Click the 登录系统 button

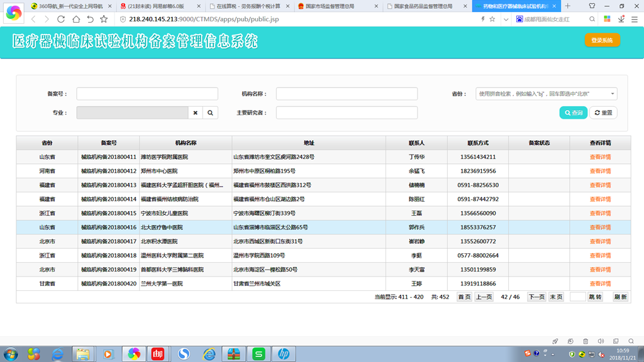click(x=602, y=40)
